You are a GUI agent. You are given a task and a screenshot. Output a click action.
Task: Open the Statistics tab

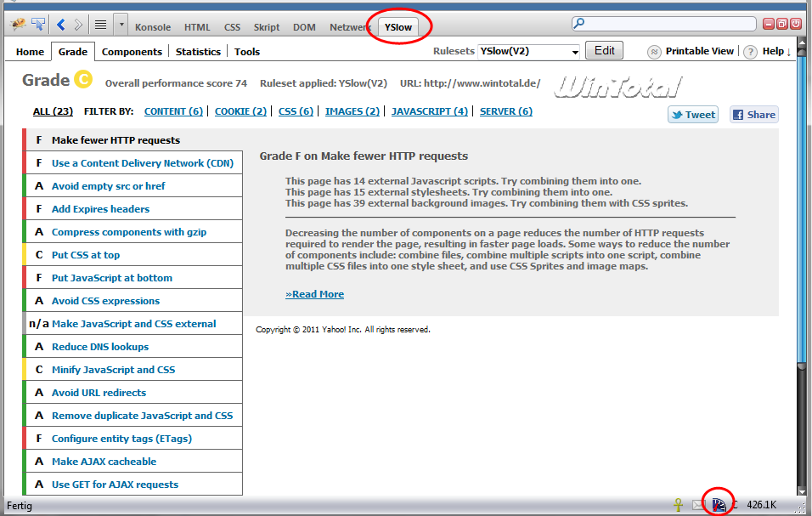click(199, 52)
